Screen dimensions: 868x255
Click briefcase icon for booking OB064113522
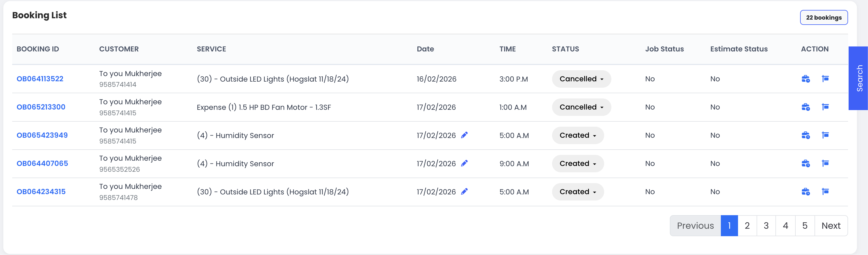pos(805,79)
